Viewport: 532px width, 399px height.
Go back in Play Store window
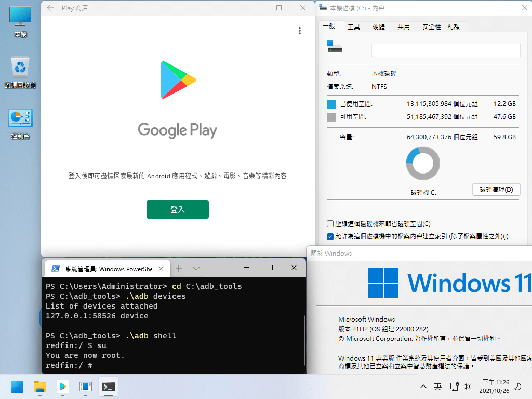(50, 8)
